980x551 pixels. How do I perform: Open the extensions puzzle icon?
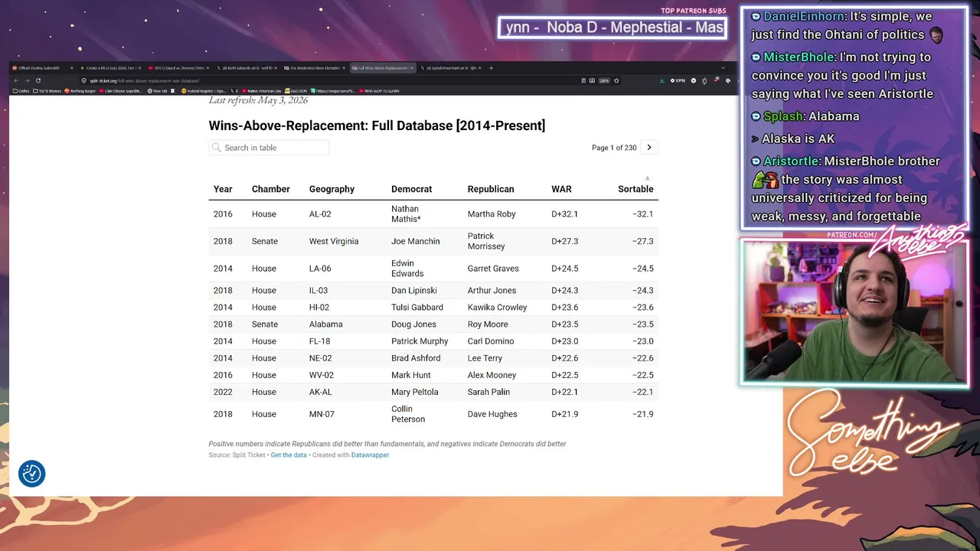coord(704,81)
